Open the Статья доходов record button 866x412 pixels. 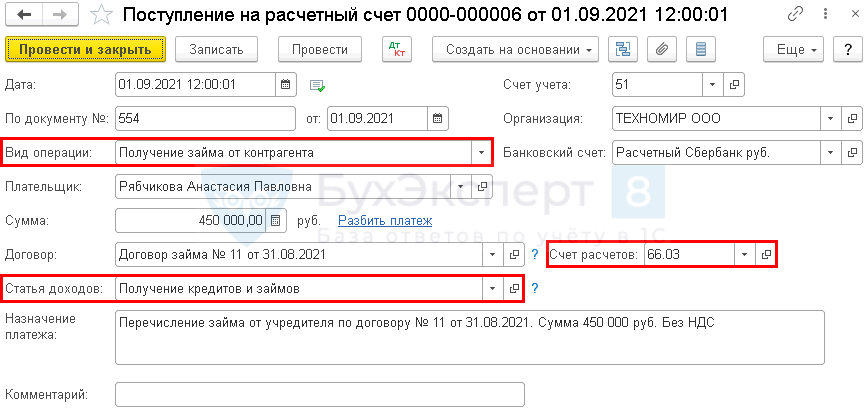tap(514, 288)
